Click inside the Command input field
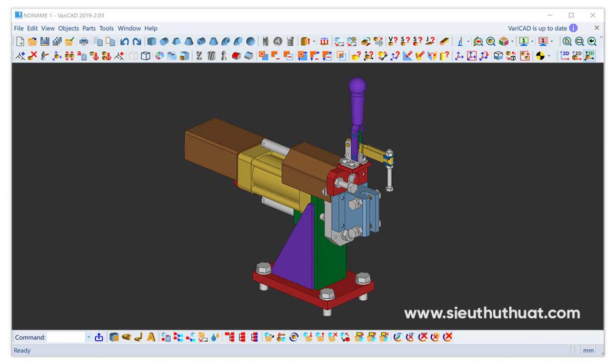Image resolution: width=616 pixels, height=364 pixels. (66, 337)
